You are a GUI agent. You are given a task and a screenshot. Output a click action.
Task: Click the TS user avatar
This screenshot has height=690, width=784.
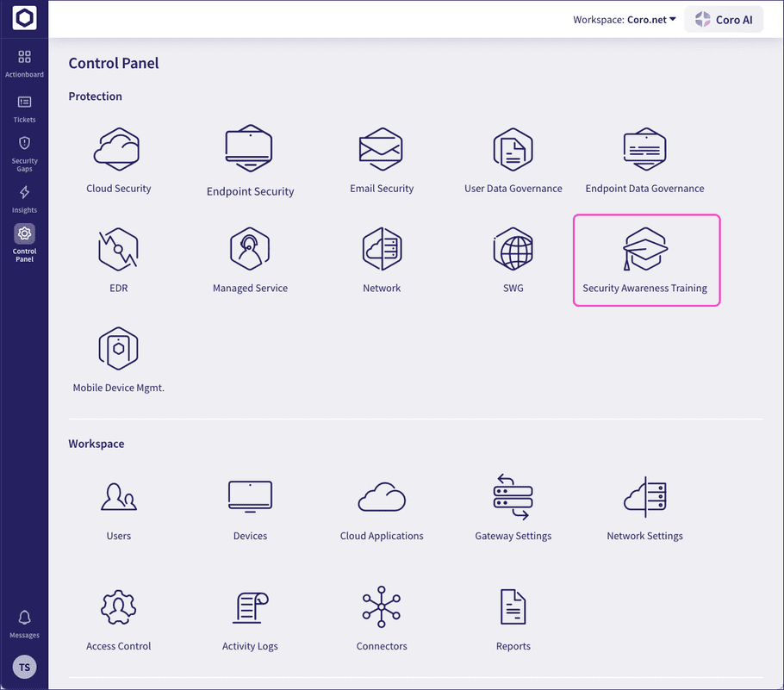(24, 667)
